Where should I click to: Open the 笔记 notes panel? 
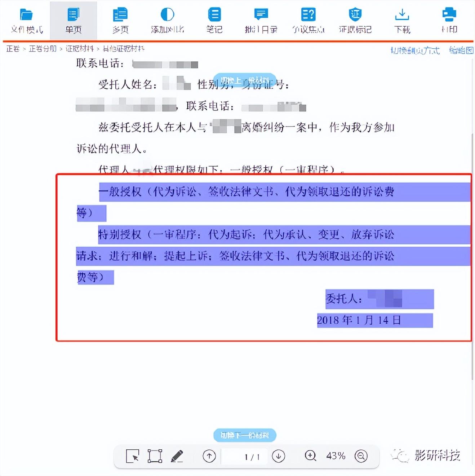click(214, 20)
